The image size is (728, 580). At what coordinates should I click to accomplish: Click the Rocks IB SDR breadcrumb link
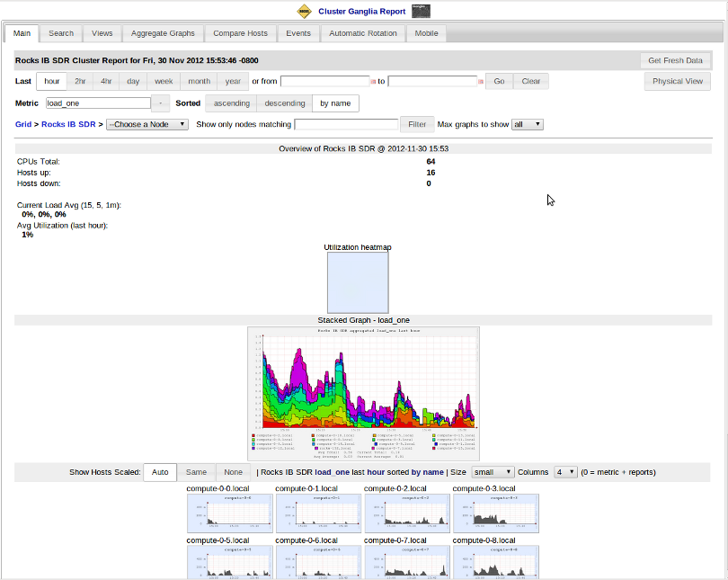[68, 124]
